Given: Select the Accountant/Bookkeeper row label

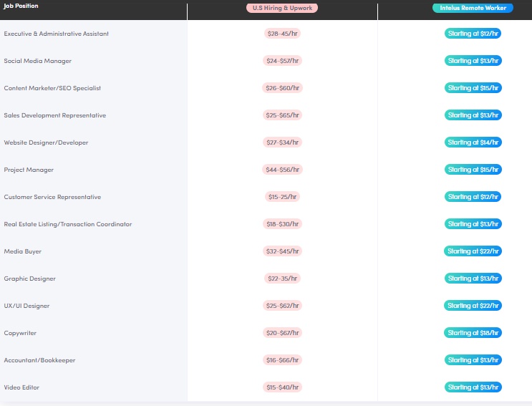Looking at the screenshot, I should 39,360.
